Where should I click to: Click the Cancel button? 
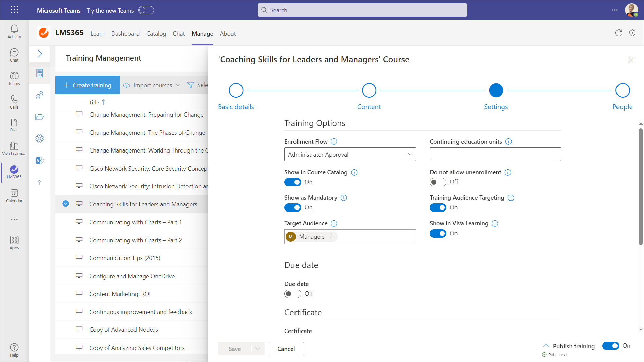[x=286, y=349]
